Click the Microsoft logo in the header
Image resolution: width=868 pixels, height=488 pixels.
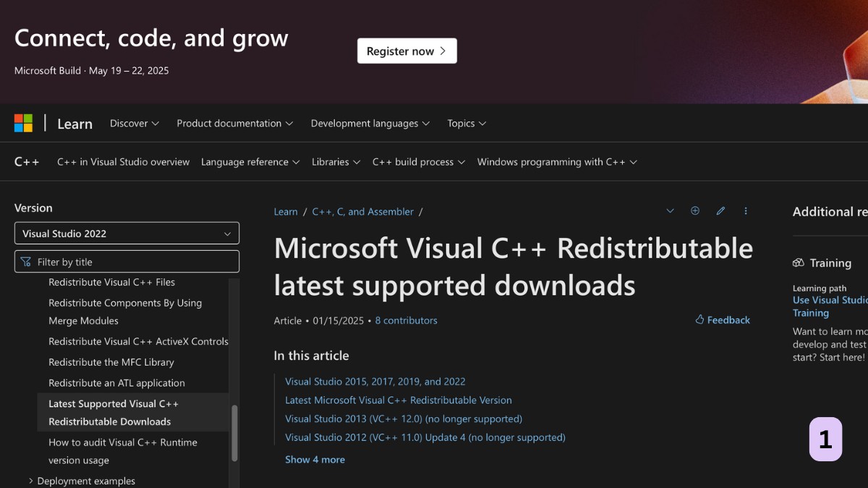pyautogui.click(x=23, y=123)
